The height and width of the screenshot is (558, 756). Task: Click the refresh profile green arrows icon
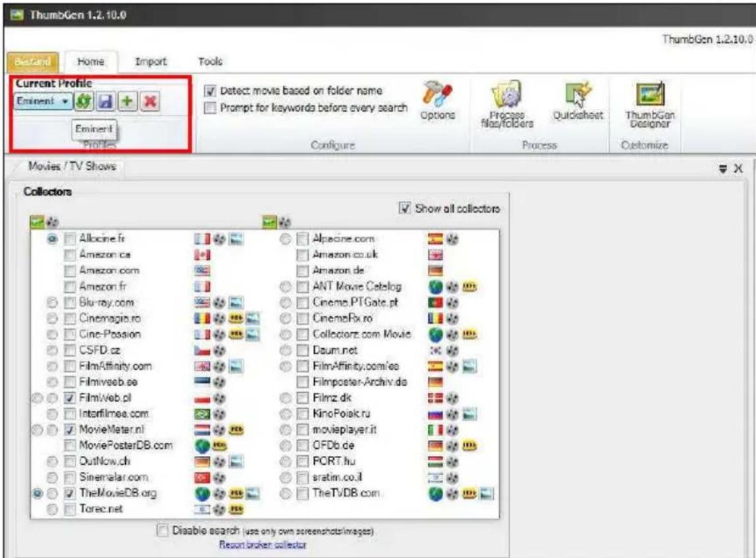[x=84, y=102]
